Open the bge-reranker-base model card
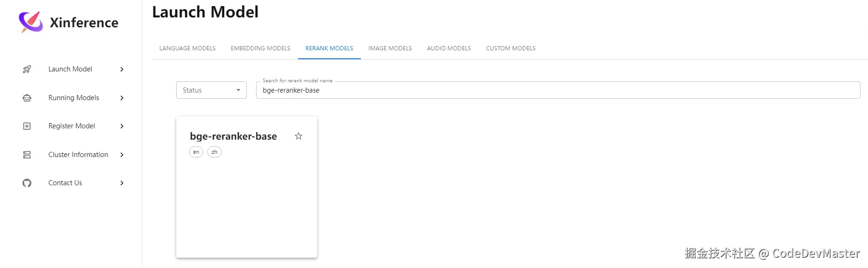868x268 pixels. [247, 187]
